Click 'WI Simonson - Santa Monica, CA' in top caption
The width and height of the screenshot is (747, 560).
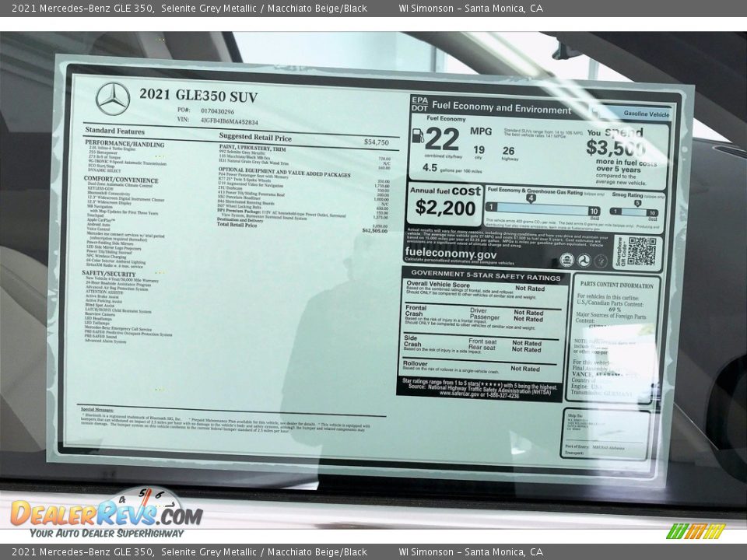pos(471,8)
